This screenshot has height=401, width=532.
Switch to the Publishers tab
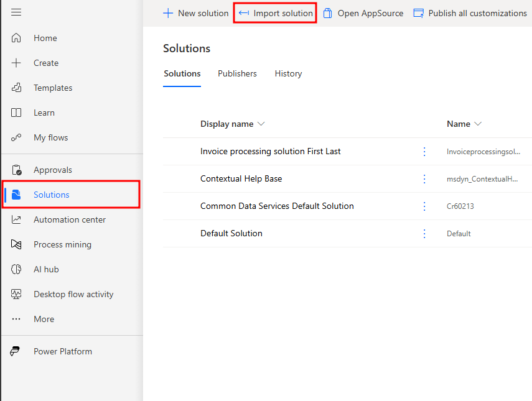[237, 73]
